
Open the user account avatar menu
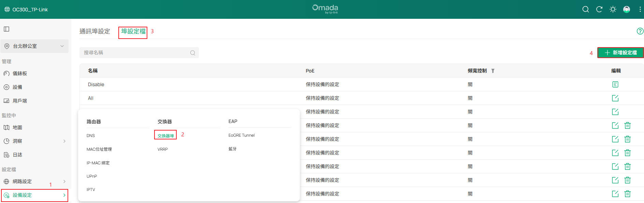point(626,10)
